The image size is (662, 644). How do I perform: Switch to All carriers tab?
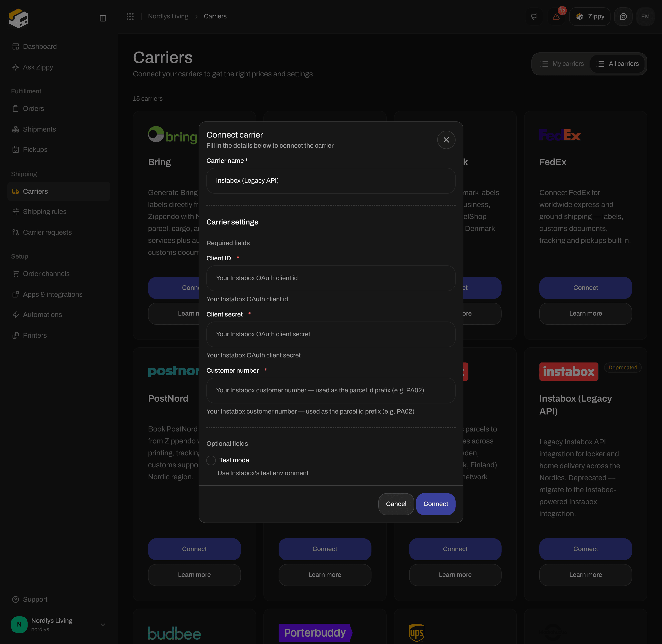pyautogui.click(x=617, y=64)
